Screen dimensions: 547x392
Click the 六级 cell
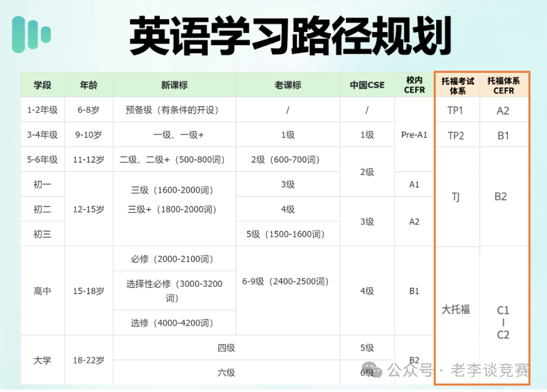coord(226,372)
